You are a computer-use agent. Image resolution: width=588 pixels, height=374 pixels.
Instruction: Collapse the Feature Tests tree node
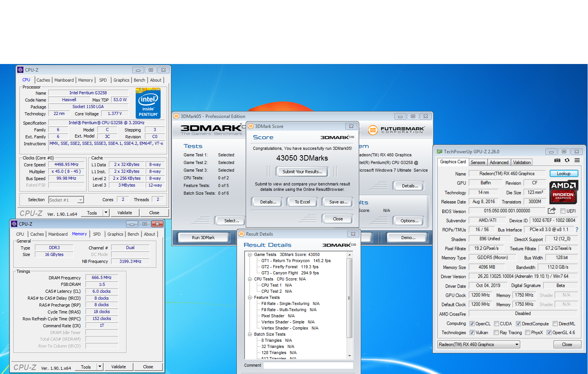coord(250,297)
